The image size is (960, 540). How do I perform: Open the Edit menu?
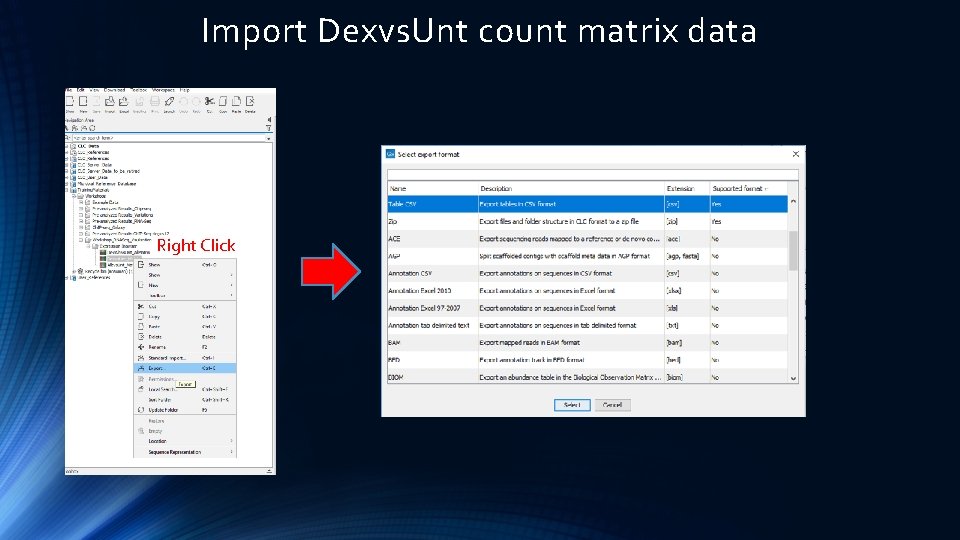[80, 90]
